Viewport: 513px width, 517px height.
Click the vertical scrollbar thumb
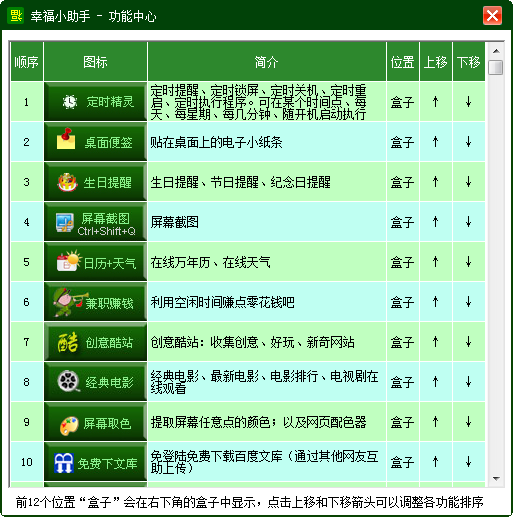pos(496,68)
